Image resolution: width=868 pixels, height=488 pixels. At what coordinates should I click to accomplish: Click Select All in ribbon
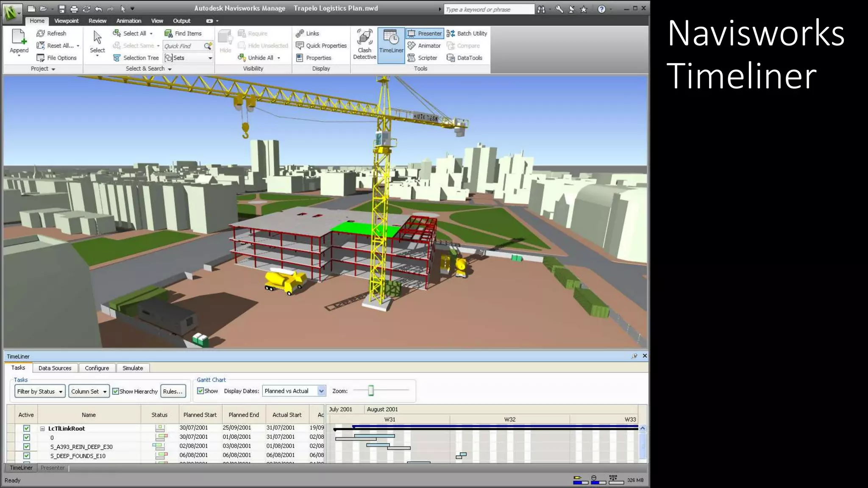click(x=130, y=33)
